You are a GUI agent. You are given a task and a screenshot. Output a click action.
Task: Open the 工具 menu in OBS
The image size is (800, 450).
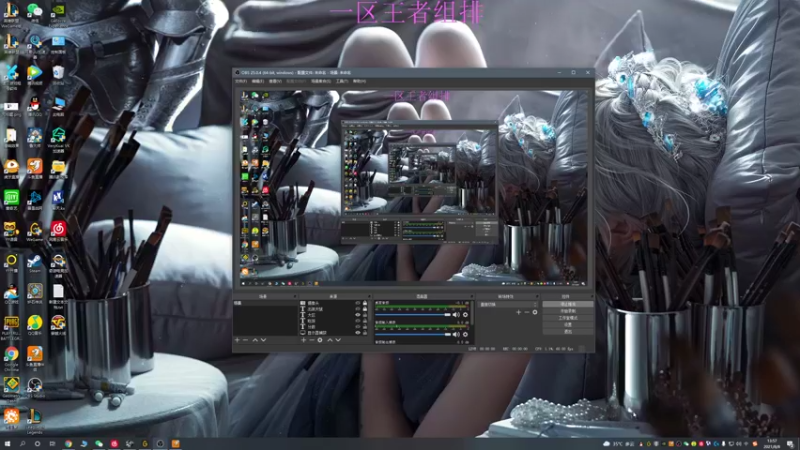342,81
